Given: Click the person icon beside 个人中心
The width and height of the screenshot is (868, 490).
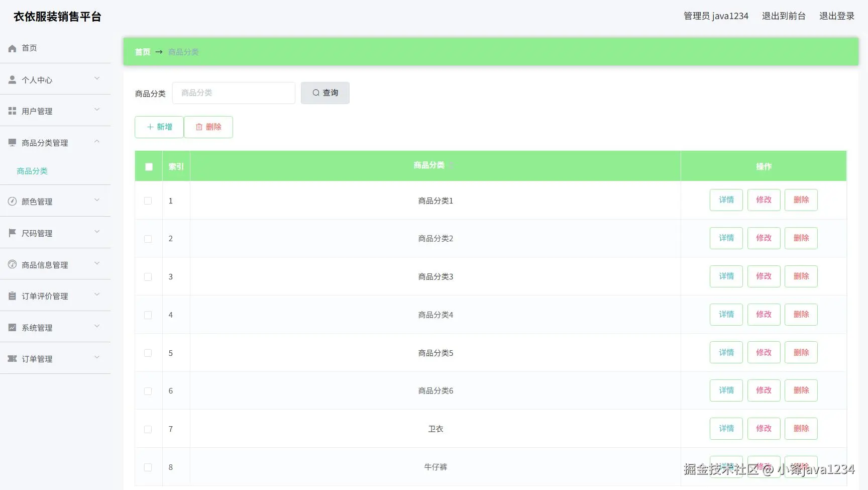Looking at the screenshot, I should [13, 80].
